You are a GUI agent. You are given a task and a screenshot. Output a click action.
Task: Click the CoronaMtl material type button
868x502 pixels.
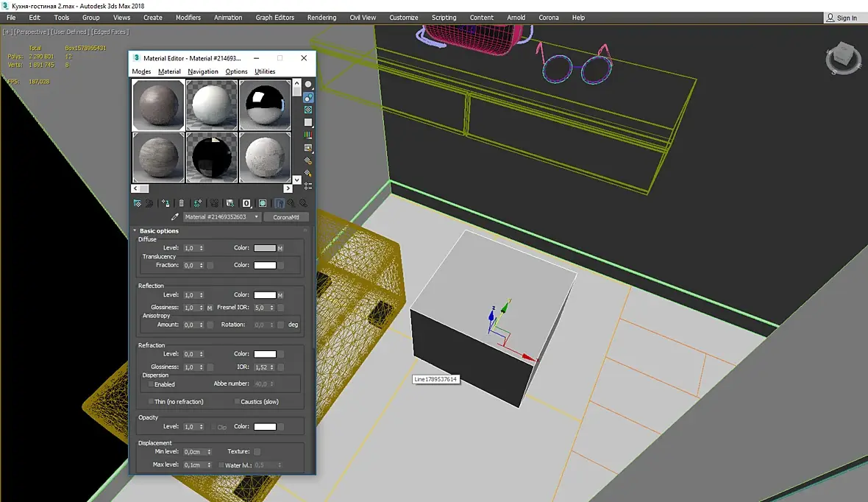point(285,217)
